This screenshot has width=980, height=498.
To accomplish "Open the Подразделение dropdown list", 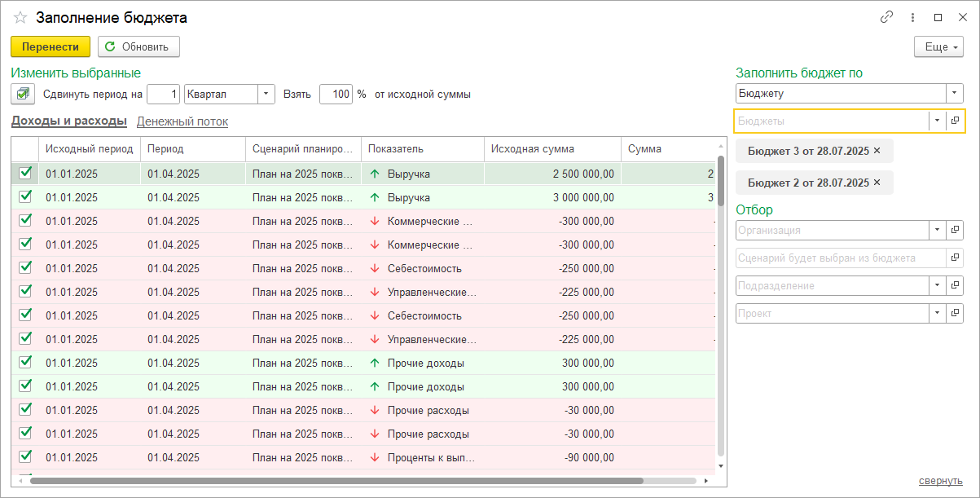I will point(937,286).
